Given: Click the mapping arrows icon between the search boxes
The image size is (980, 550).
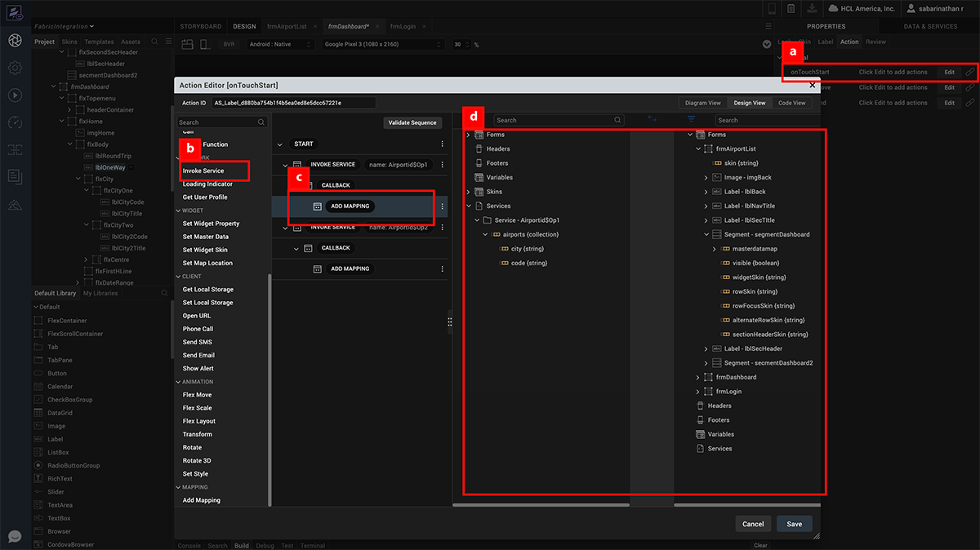Looking at the screenshot, I should (652, 119).
